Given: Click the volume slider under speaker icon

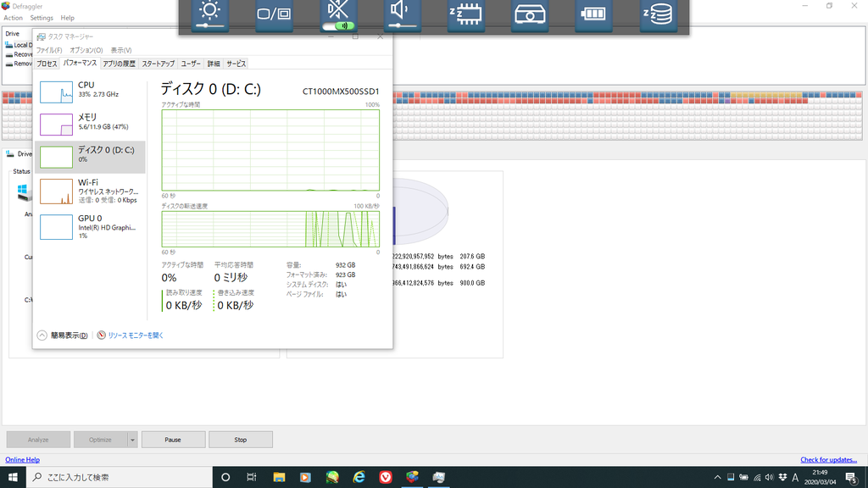Looking at the screenshot, I should tap(403, 26).
